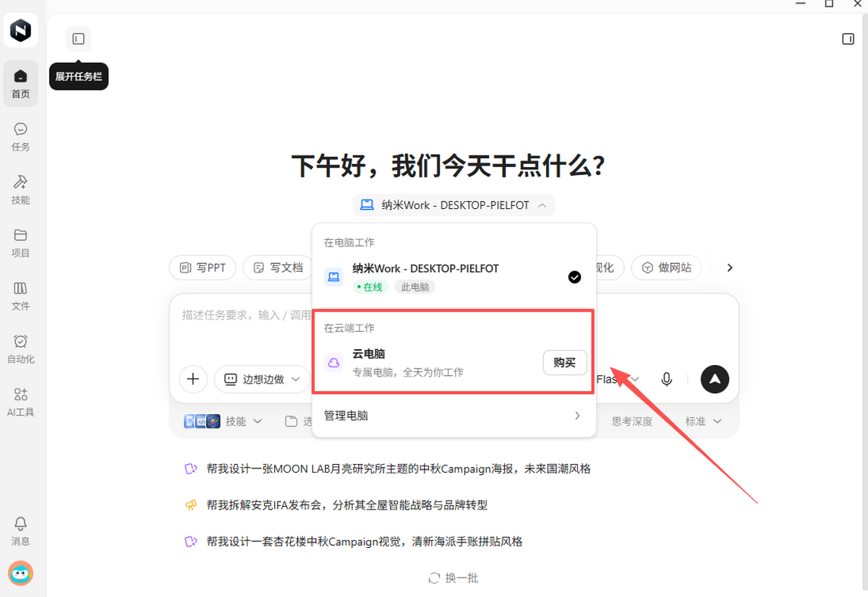The image size is (868, 597).
Task: Open AI工具 in sidebar
Action: point(20,403)
